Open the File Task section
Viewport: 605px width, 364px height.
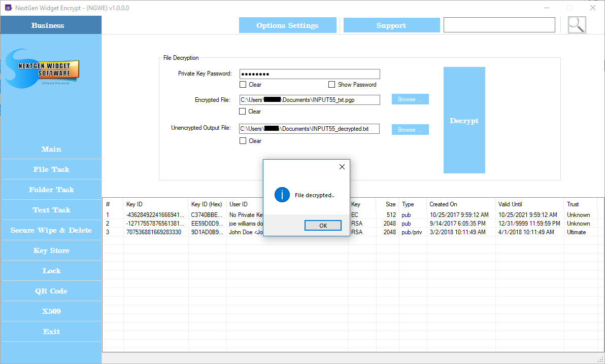(x=51, y=169)
